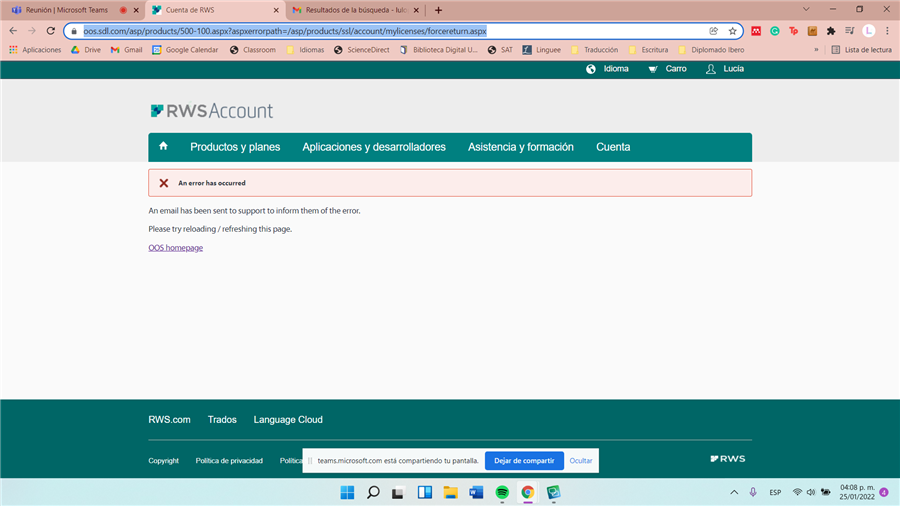This screenshot has width=900, height=506.
Task: Open Microsoft Word from the taskbar
Action: 476,492
